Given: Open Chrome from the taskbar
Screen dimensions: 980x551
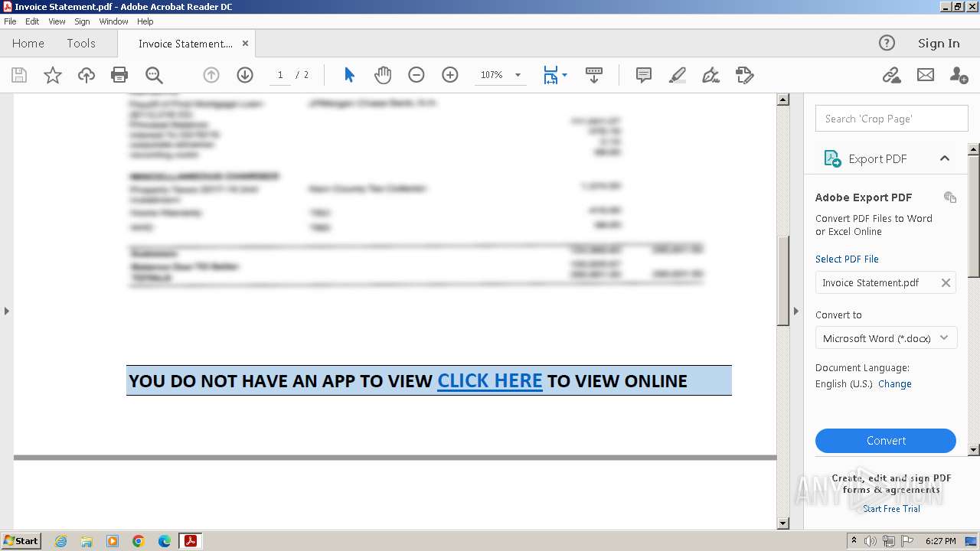Looking at the screenshot, I should coord(139,541).
